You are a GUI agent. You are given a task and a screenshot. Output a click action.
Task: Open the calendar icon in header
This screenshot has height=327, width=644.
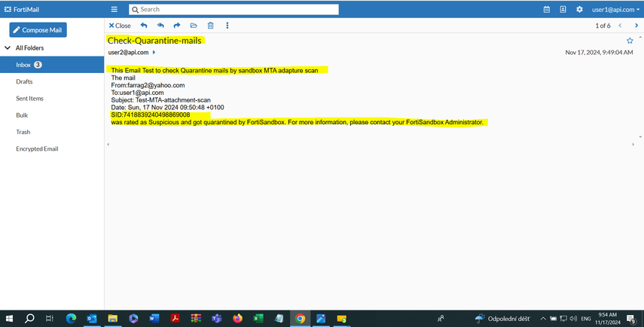547,10
